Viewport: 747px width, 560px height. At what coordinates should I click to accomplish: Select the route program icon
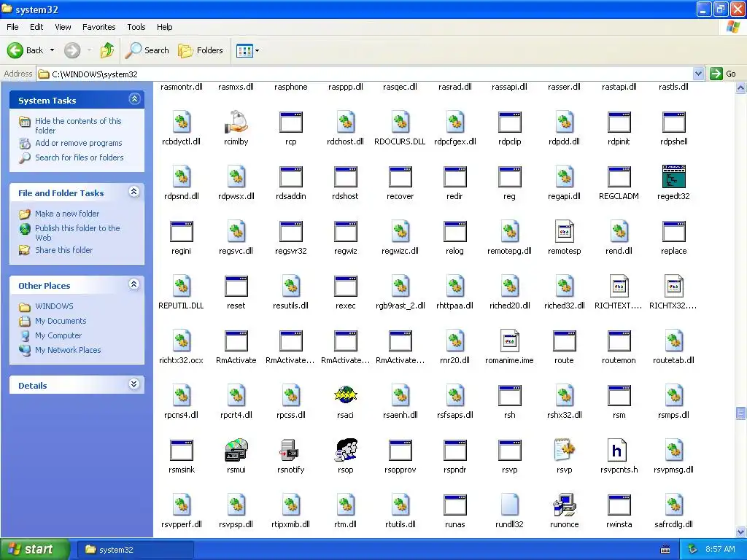tap(564, 341)
